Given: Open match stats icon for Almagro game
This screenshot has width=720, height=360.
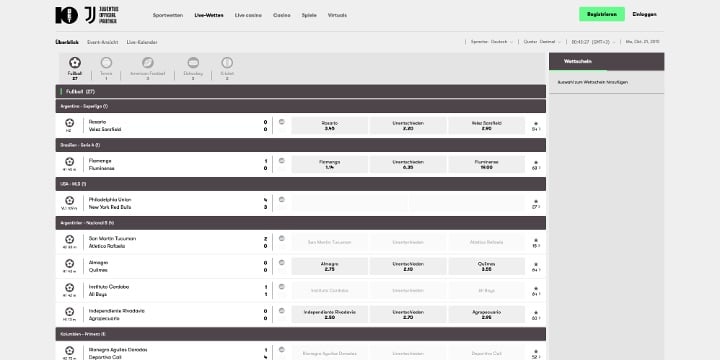Looking at the screenshot, I should point(281,263).
